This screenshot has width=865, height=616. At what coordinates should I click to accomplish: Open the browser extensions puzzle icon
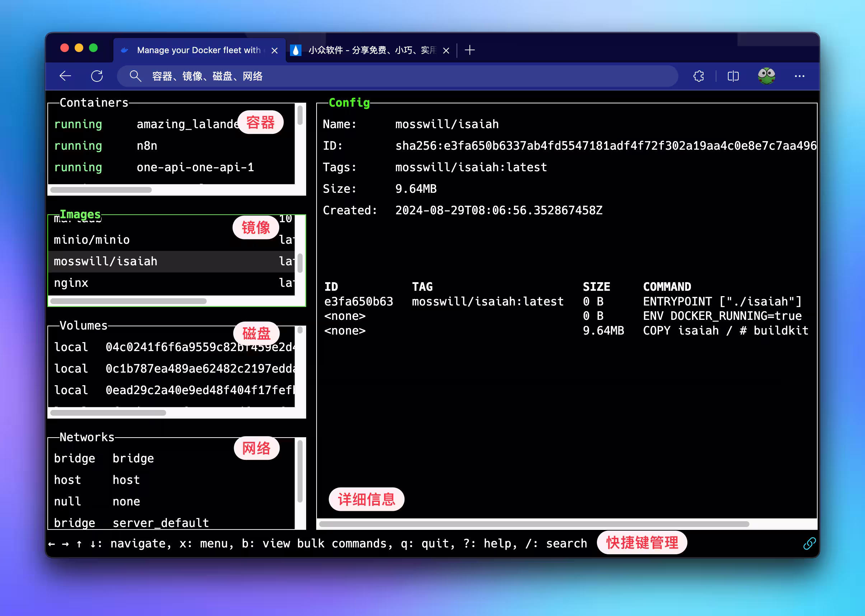(698, 76)
